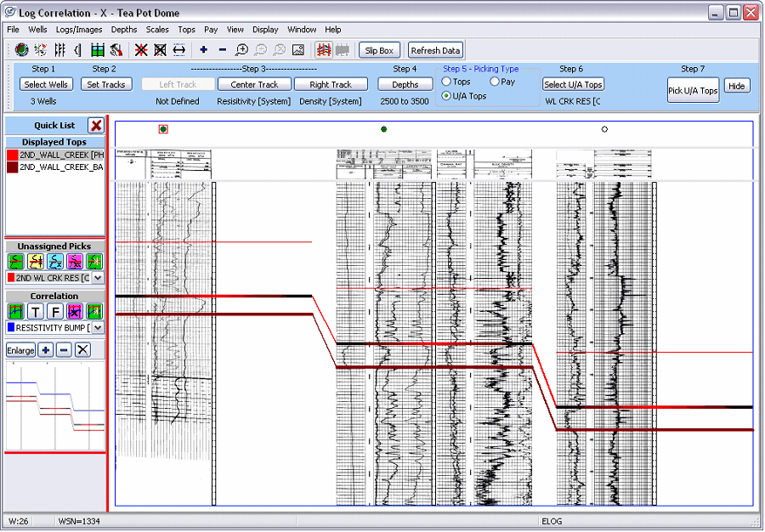Open the Depths menu

click(124, 29)
